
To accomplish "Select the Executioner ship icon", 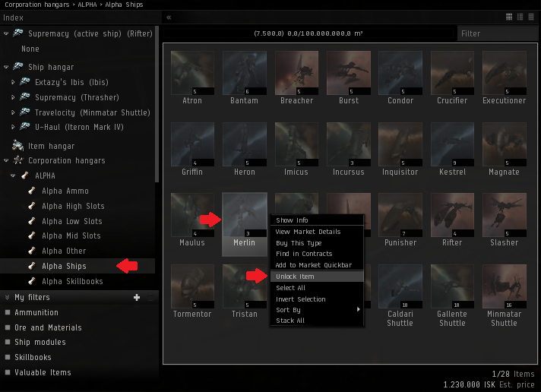I will (504, 73).
